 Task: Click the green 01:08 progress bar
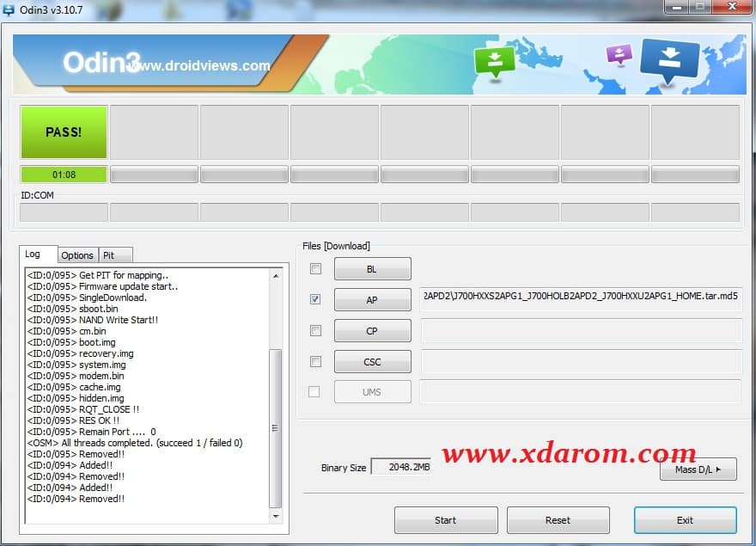pos(64,175)
